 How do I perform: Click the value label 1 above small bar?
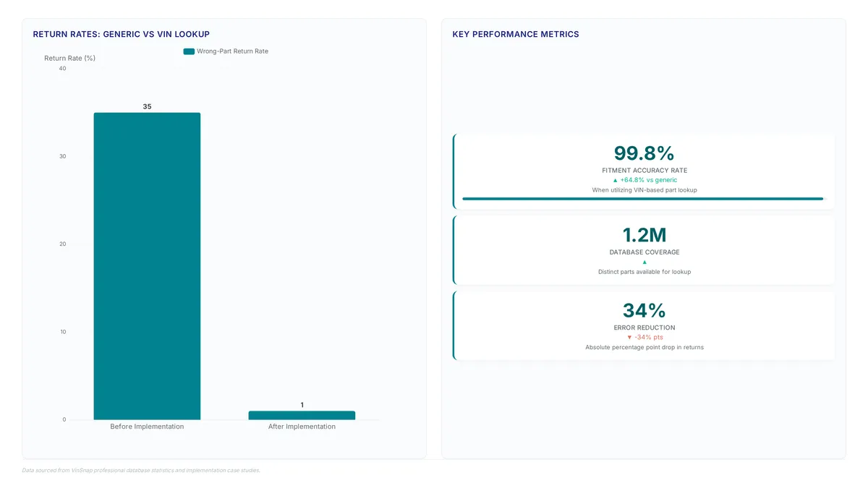tap(302, 405)
